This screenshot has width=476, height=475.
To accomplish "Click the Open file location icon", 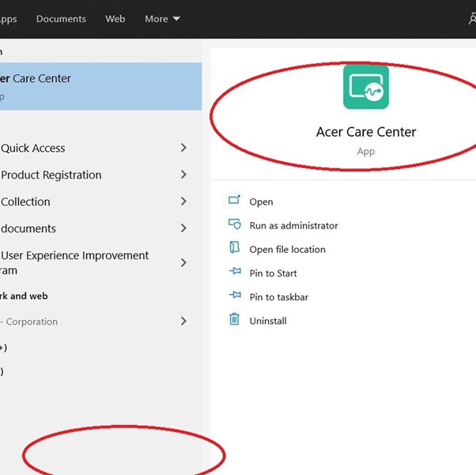I will pos(234,249).
